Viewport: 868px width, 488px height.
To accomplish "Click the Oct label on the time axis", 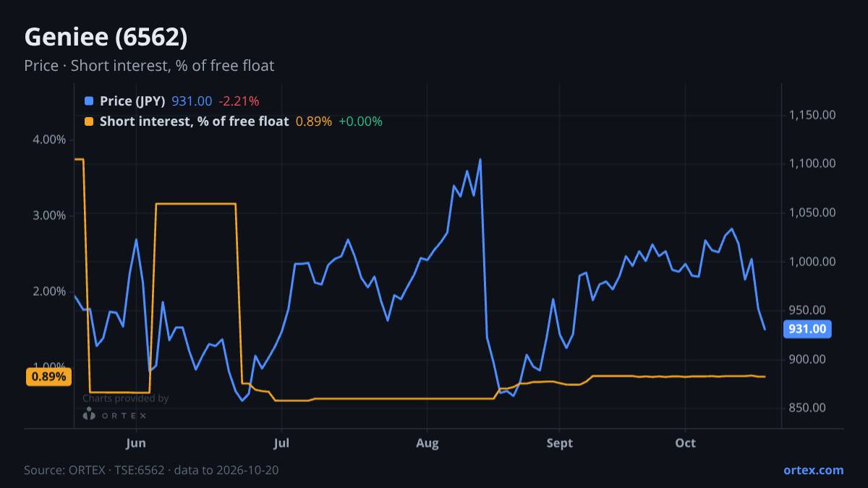I will pos(686,442).
